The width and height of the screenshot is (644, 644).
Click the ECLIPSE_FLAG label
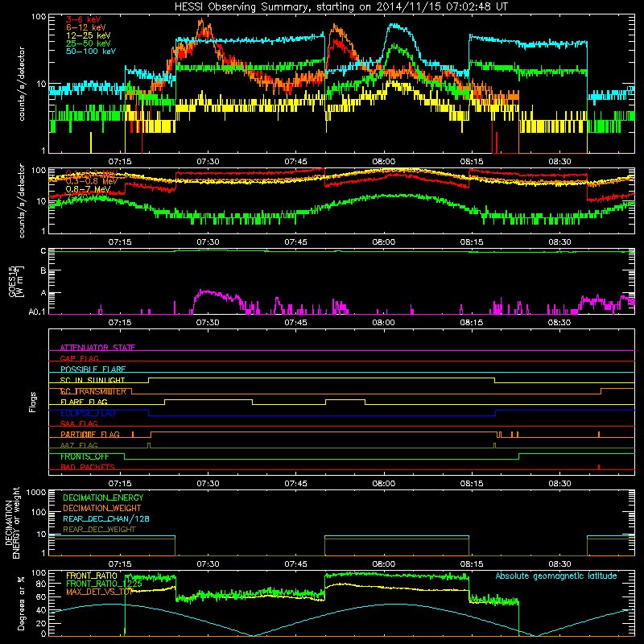pos(88,413)
